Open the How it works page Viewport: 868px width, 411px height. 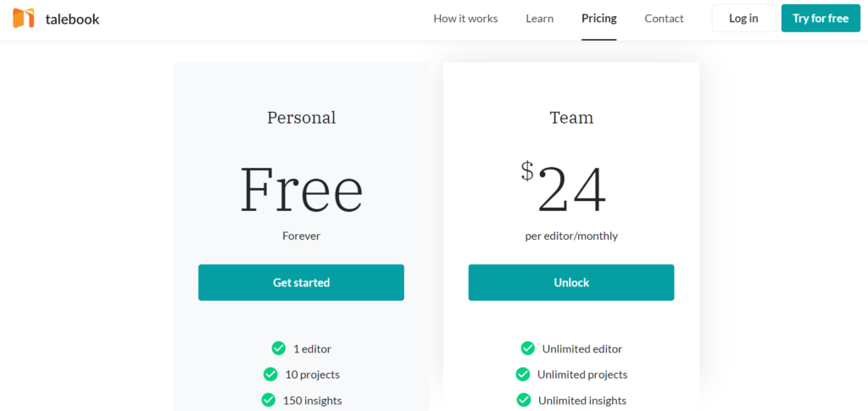pos(465,19)
